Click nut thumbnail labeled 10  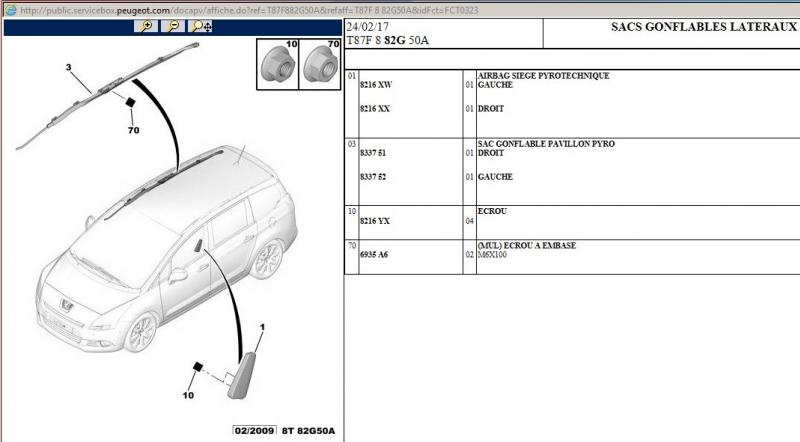(278, 64)
